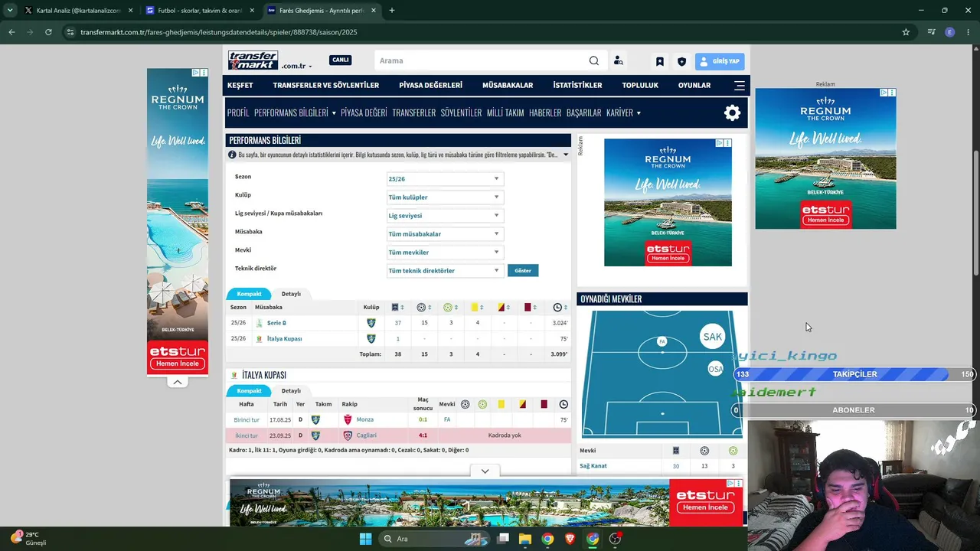Click the shield icon in the header
This screenshot has height=551, width=980.
coord(681,61)
